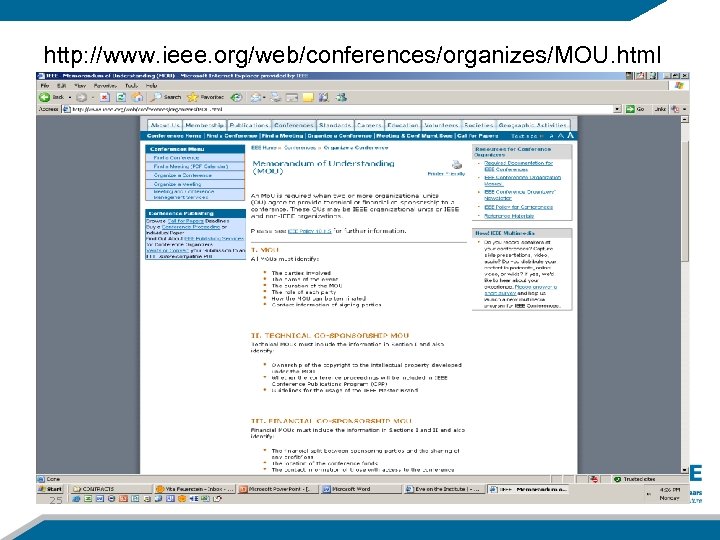This screenshot has width=720, height=540.
Task: Open the Favorites menu
Action: click(105, 85)
